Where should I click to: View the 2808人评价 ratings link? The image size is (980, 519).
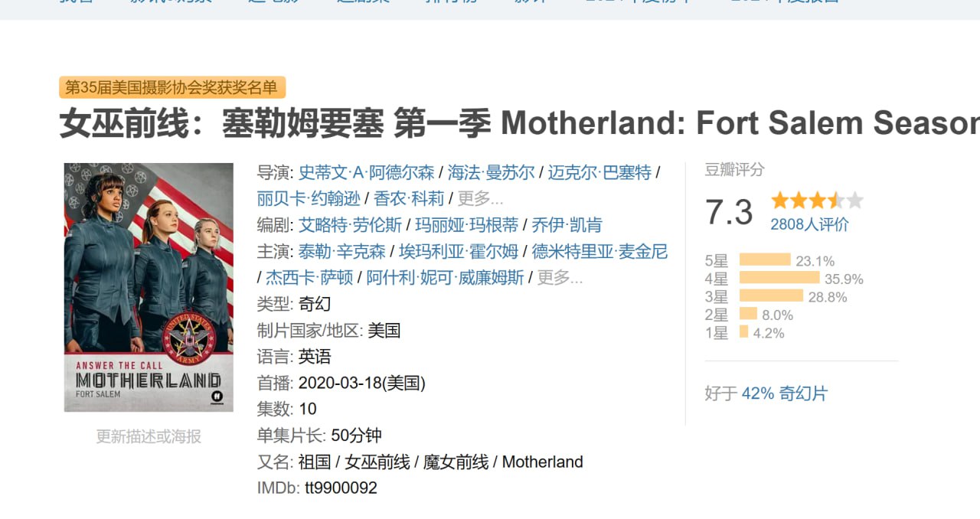point(809,224)
